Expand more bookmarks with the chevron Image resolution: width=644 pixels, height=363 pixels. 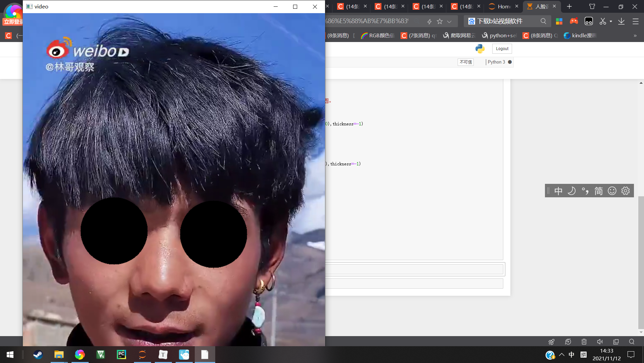(635, 35)
